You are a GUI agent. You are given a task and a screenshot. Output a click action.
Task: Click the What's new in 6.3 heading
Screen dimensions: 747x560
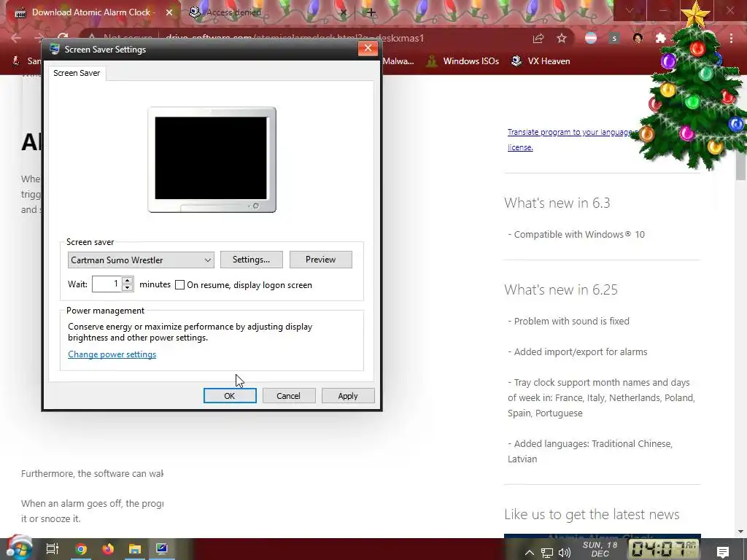click(x=557, y=203)
